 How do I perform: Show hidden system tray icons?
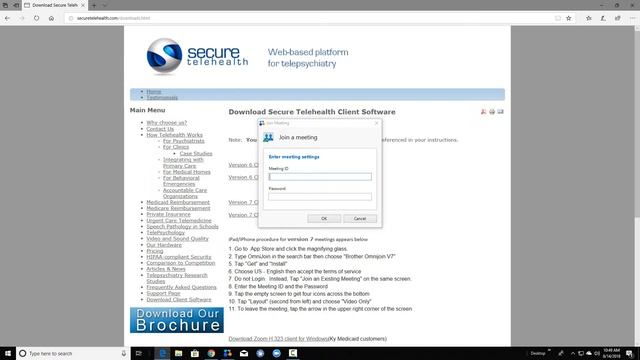pyautogui.click(x=573, y=353)
